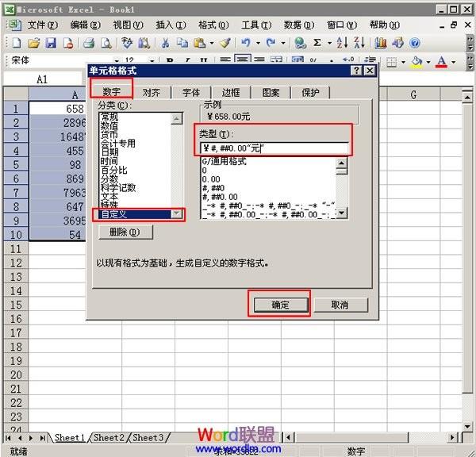Open the Chart Wizard icon

coord(380,43)
